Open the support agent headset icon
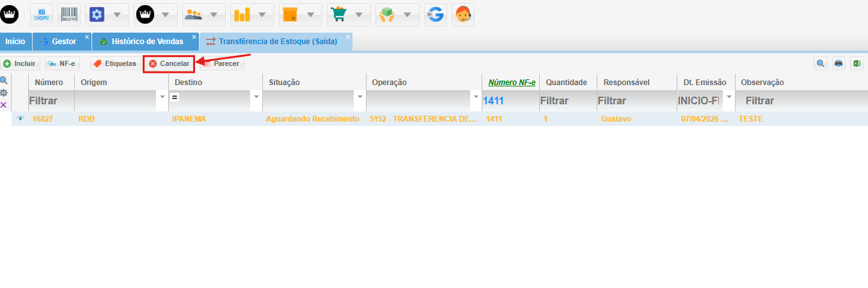Image resolution: width=868 pixels, height=288 pixels. 463,14
